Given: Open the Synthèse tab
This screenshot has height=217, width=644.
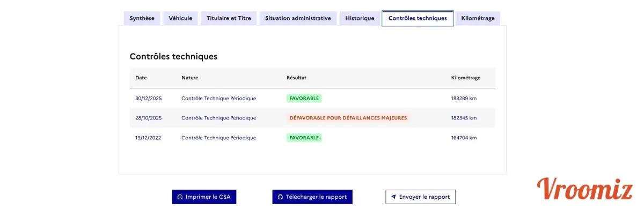Looking at the screenshot, I should pyautogui.click(x=142, y=18).
